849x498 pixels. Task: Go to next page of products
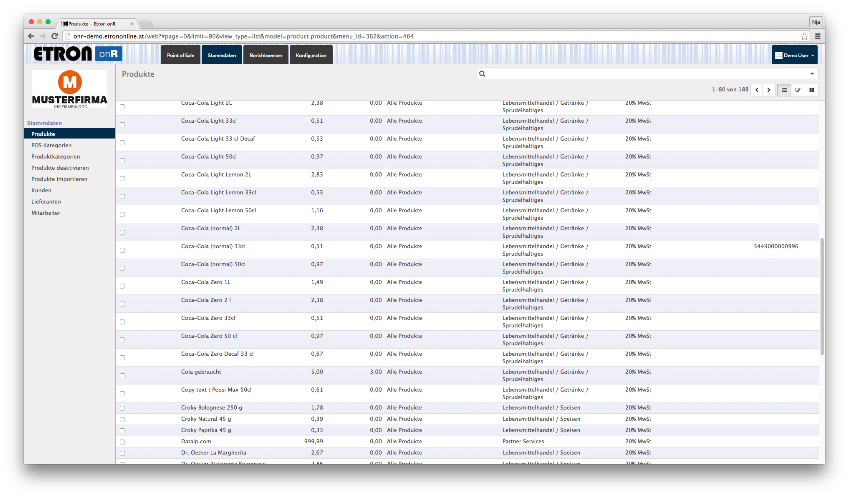[x=768, y=90]
